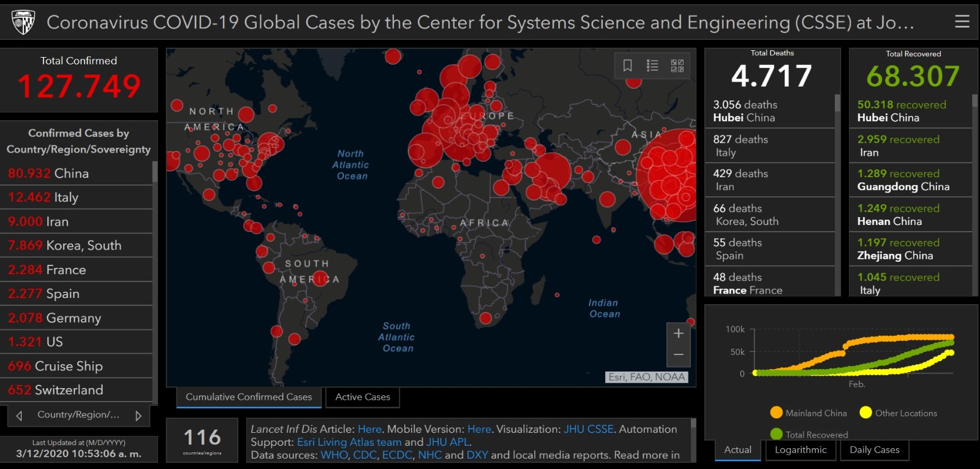Click the 1.197 recovered Zhejiang China entry
980x469 pixels.
pyautogui.click(x=911, y=249)
